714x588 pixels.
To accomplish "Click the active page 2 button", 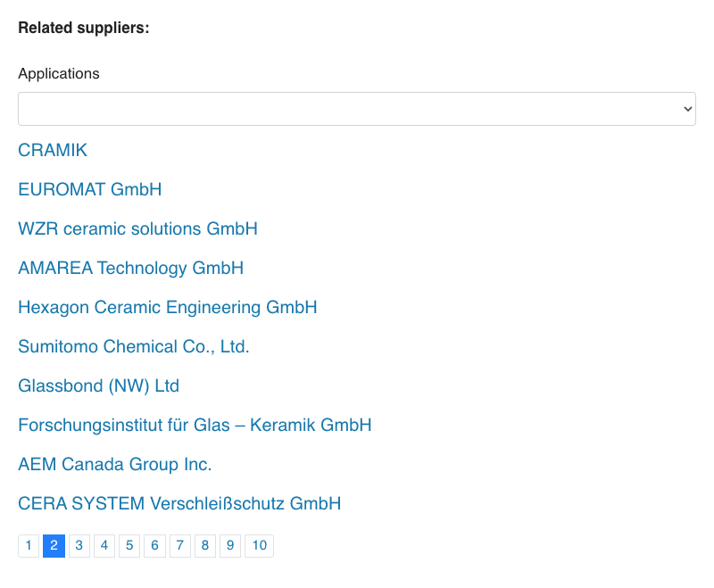I will click(54, 546).
